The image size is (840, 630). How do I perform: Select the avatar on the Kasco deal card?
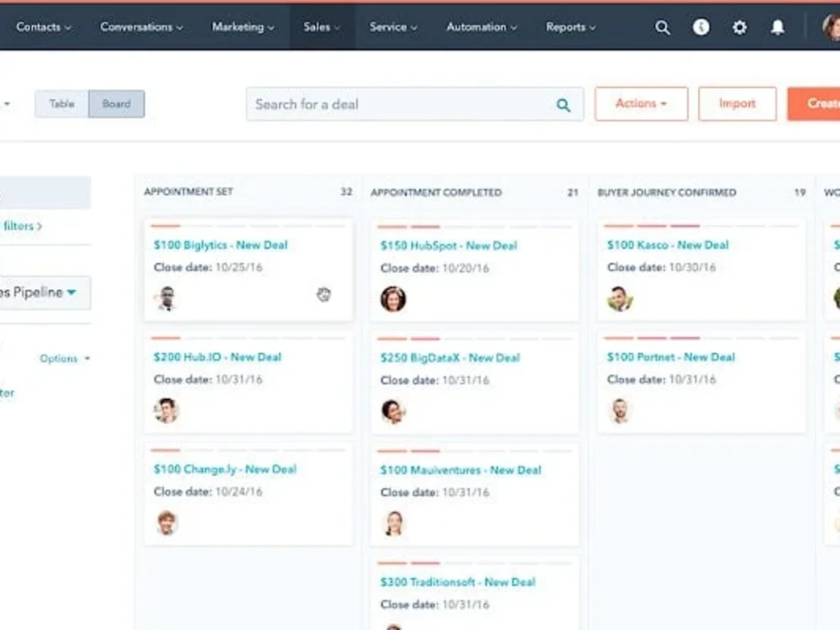620,297
